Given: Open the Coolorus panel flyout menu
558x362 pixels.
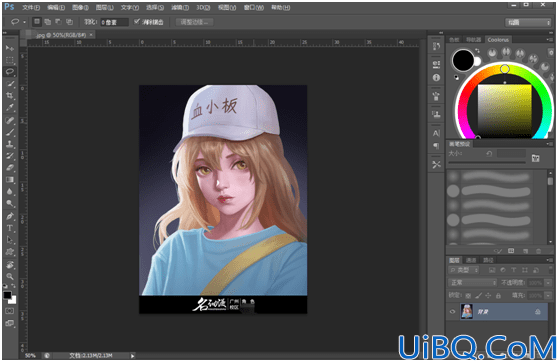Looking at the screenshot, I should tap(549, 40).
